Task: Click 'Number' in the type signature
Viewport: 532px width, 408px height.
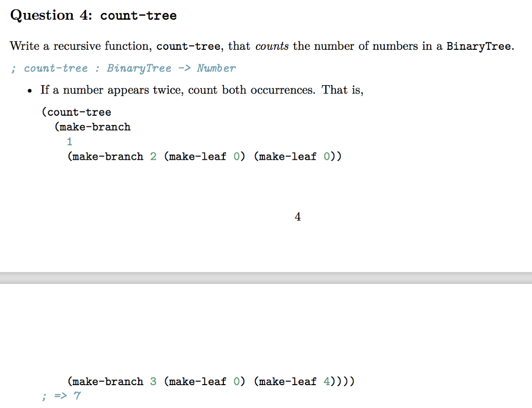Action: tap(217, 68)
